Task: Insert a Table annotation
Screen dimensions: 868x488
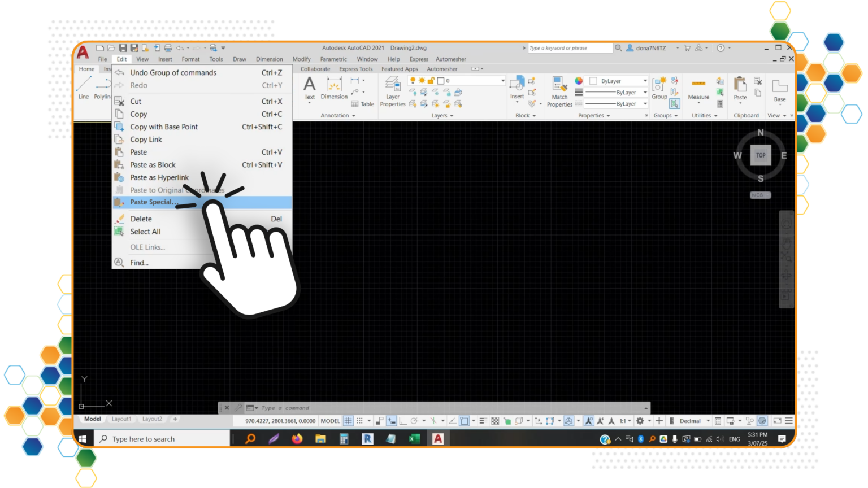Action: [362, 104]
